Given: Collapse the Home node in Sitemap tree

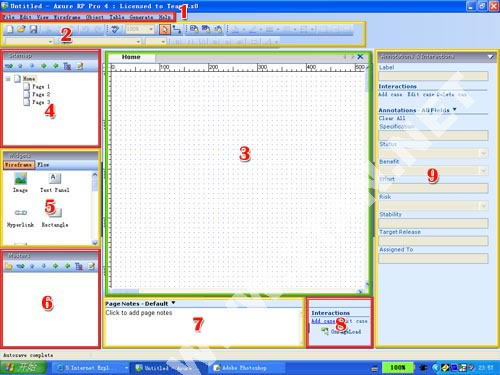Looking at the screenshot, I should (8, 79).
